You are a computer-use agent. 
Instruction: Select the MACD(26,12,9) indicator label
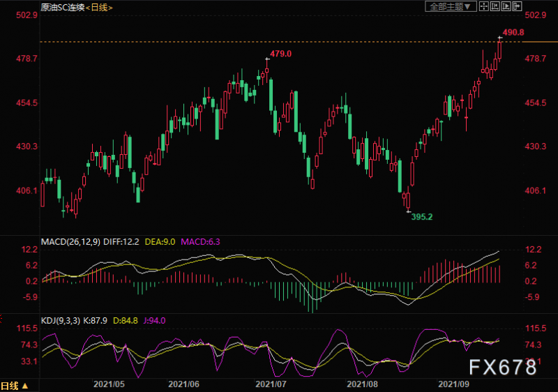click(x=71, y=242)
